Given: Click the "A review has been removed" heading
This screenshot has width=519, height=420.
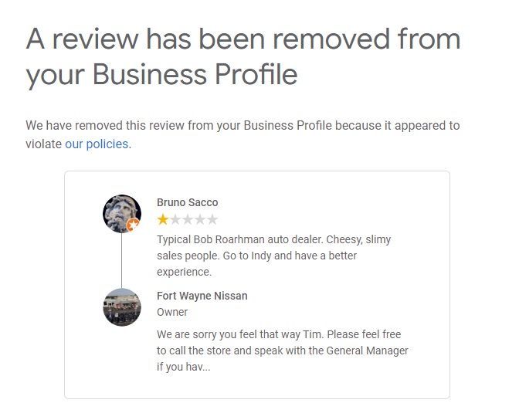Looking at the screenshot, I should [x=243, y=39].
